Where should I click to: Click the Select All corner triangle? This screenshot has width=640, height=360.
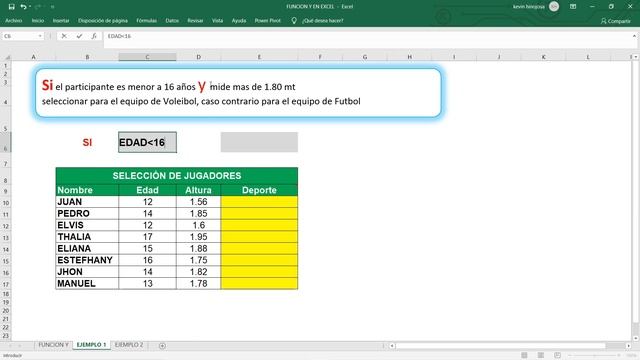pos(7,57)
